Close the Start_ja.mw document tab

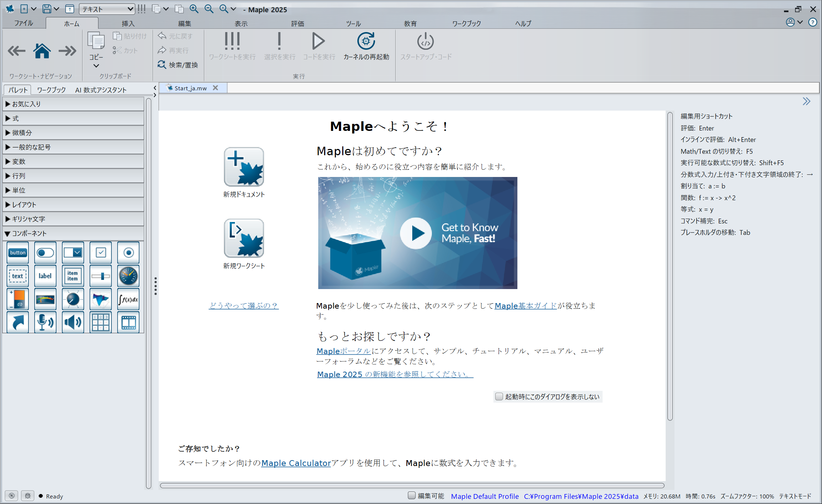pyautogui.click(x=215, y=88)
